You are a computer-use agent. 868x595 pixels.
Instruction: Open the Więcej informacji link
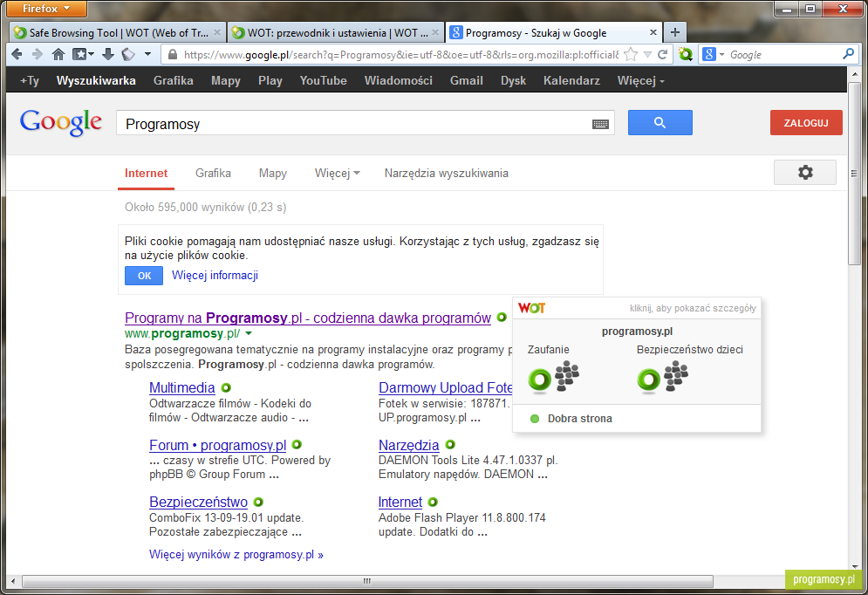click(215, 275)
